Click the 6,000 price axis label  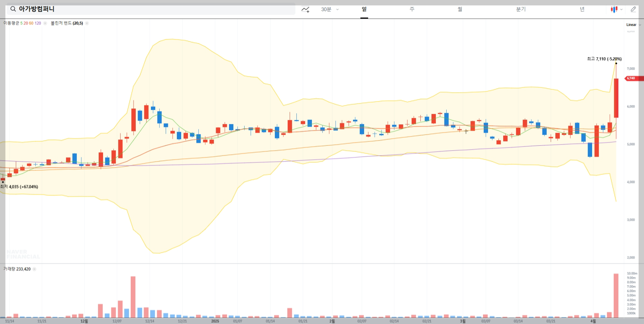[631, 106]
